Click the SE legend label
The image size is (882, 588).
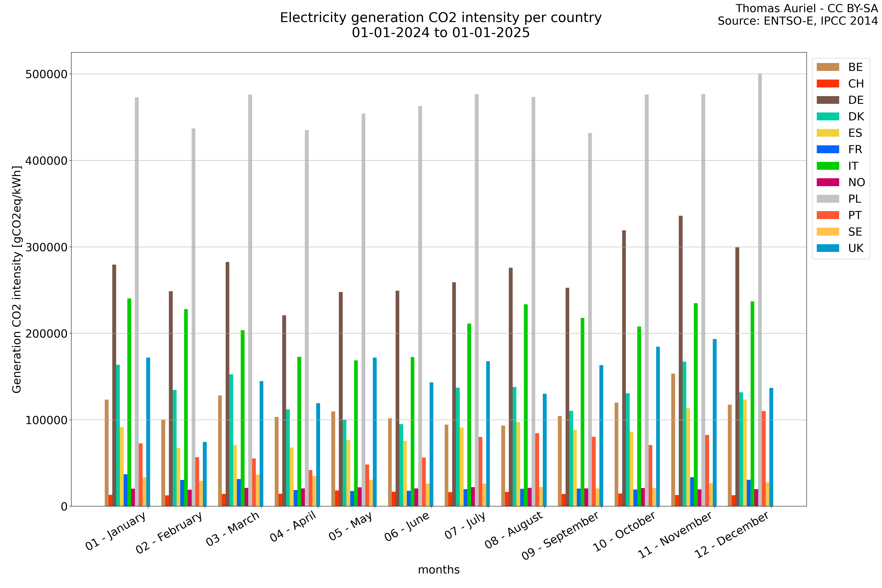pyautogui.click(x=855, y=232)
